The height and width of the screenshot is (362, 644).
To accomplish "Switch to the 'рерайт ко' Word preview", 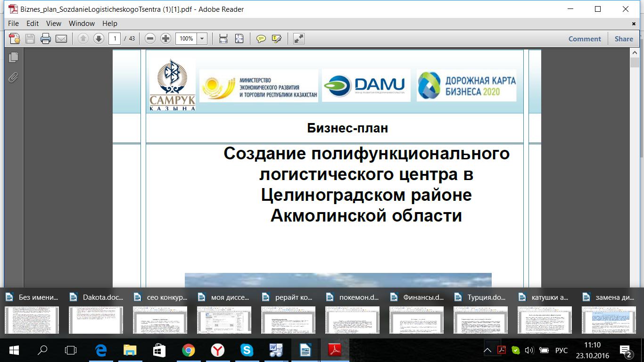I will coord(288,314).
